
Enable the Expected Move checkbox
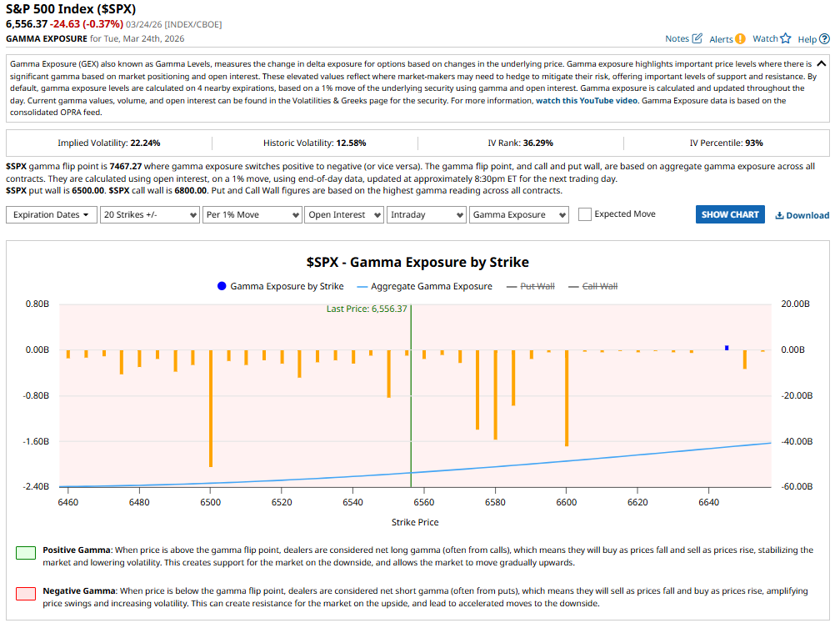pyautogui.click(x=585, y=214)
